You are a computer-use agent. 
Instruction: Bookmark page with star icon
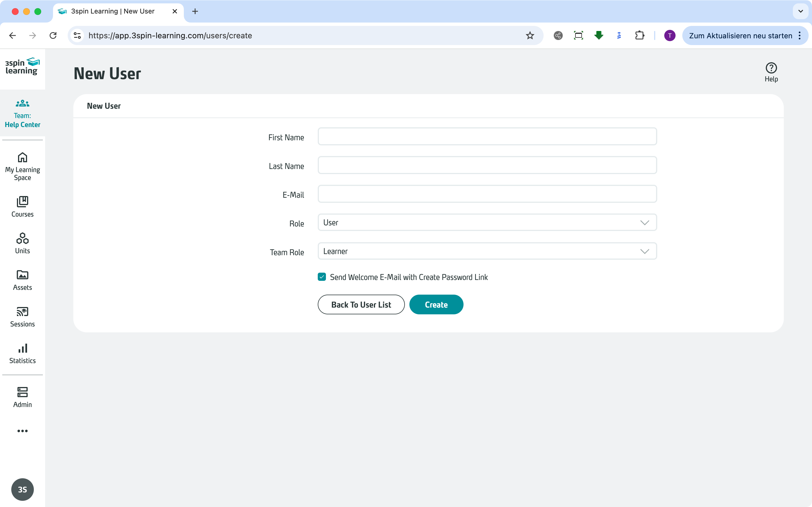point(530,35)
